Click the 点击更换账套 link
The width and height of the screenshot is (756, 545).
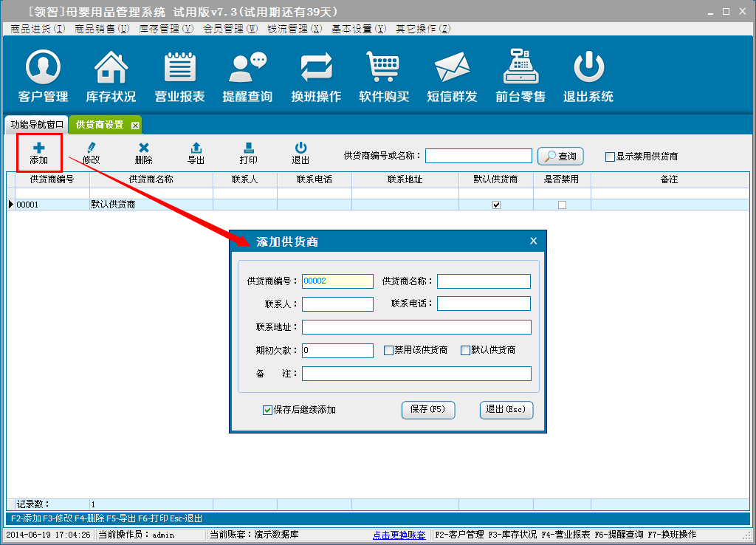[x=399, y=535]
